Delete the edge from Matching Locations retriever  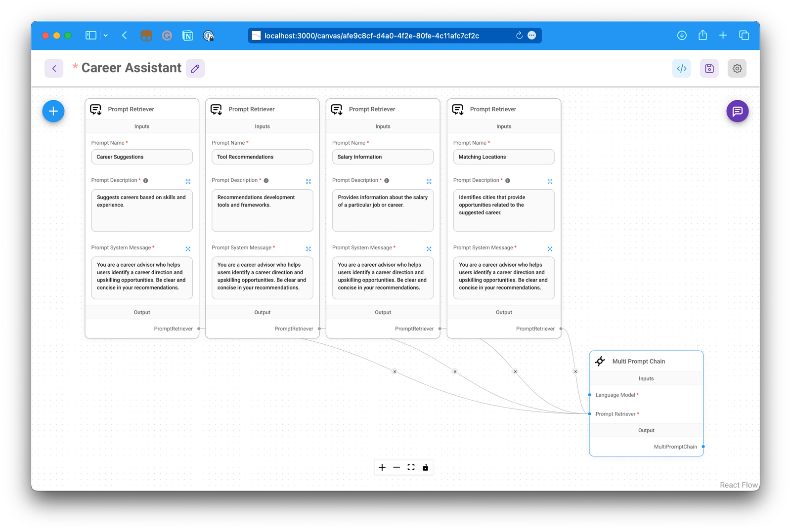[x=575, y=371]
